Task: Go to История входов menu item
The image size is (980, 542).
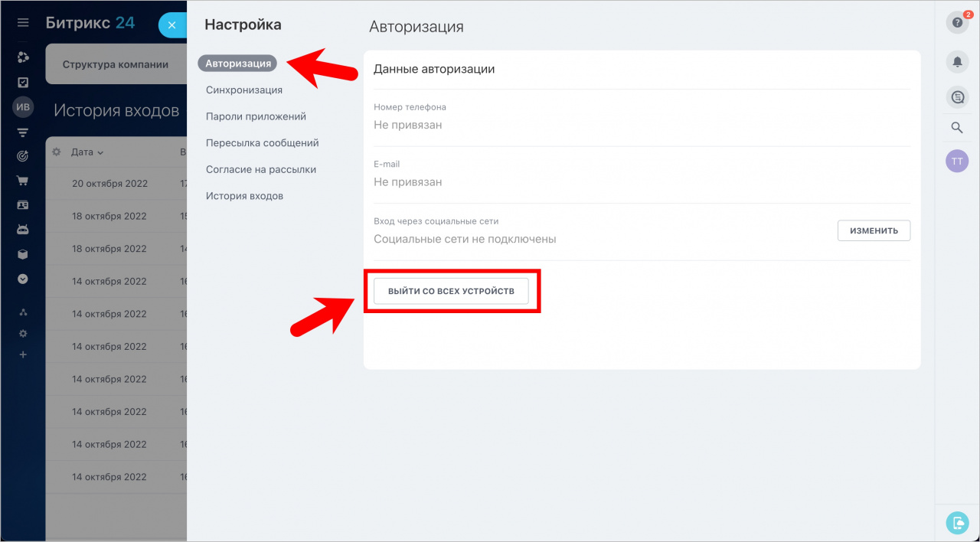Action: click(244, 196)
